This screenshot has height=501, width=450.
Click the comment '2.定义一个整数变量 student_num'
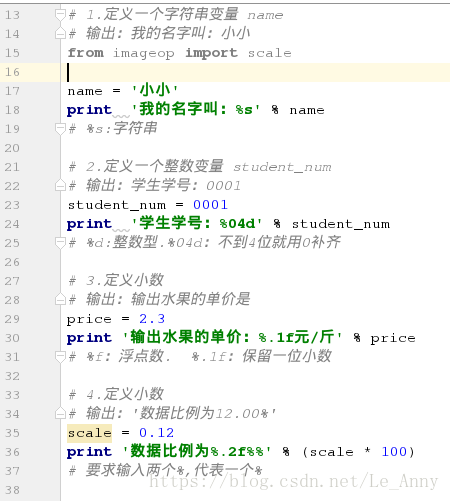point(209,166)
